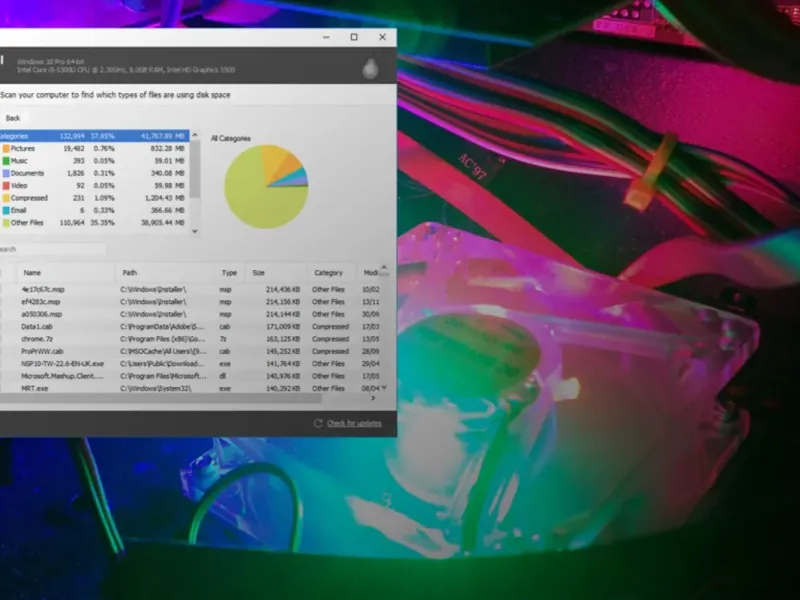Click the orange Pictures color square

[6, 148]
